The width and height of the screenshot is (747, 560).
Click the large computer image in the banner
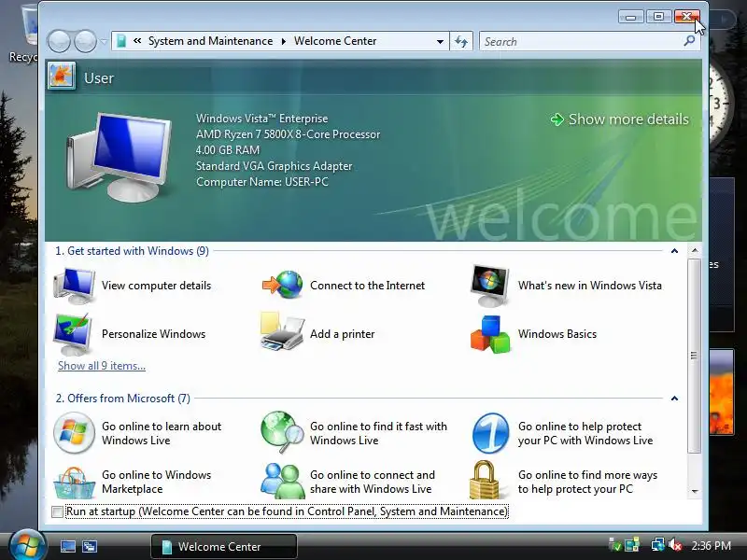click(120, 157)
